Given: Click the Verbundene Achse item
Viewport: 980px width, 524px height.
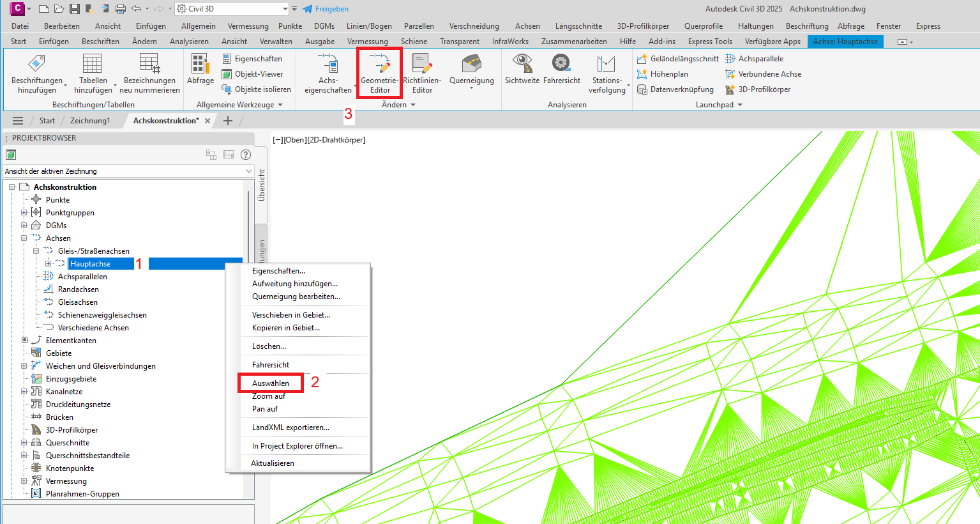Looking at the screenshot, I should 763,74.
